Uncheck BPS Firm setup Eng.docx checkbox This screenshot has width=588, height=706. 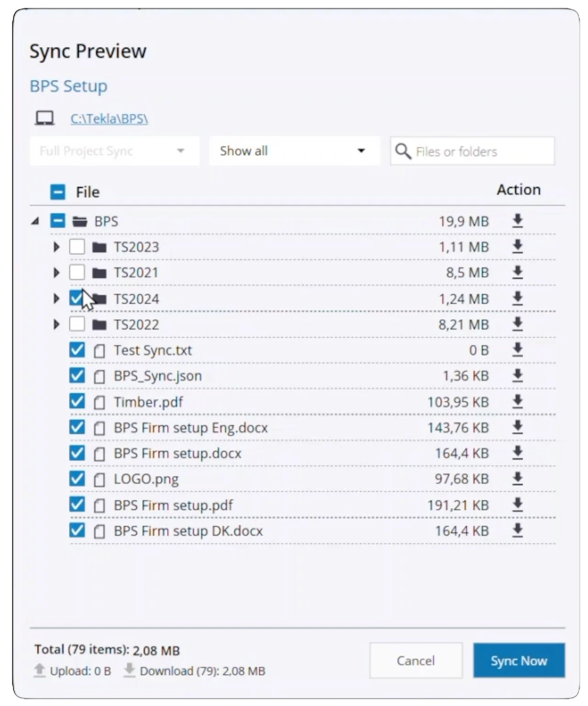pos(77,427)
